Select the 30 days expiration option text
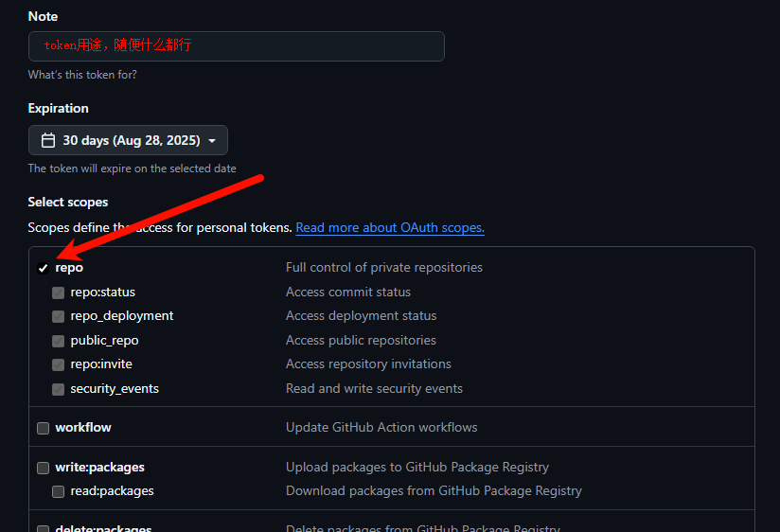The height and width of the screenshot is (532, 780). [x=131, y=140]
